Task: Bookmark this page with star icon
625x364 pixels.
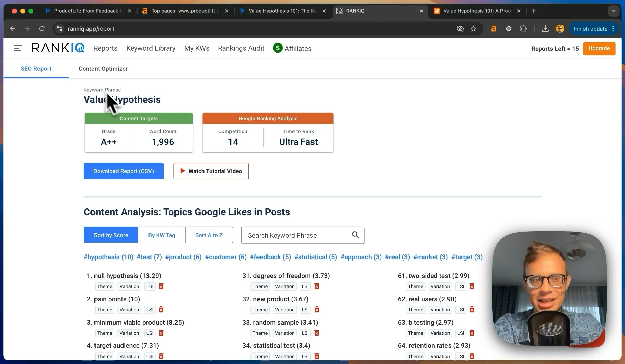Action: (473, 29)
